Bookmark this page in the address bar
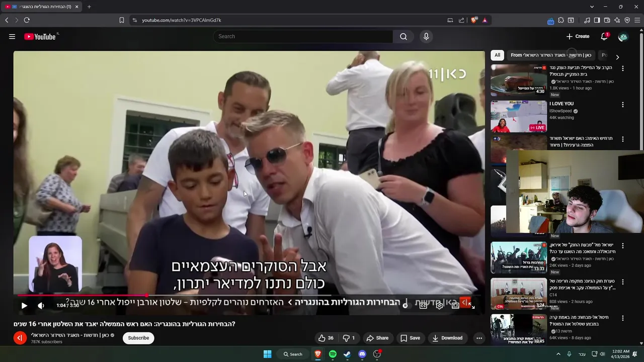The width and height of the screenshot is (644, 362). pyautogui.click(x=122, y=20)
